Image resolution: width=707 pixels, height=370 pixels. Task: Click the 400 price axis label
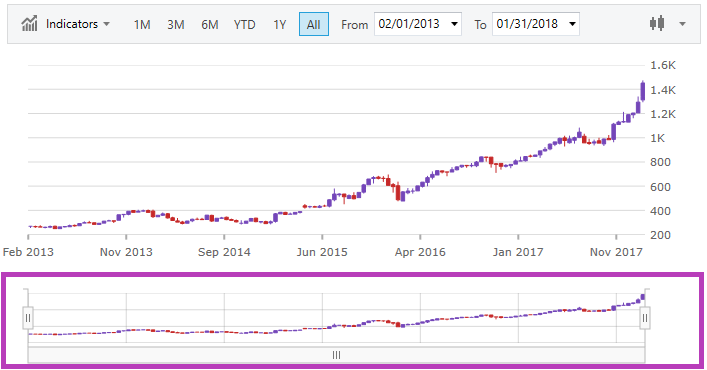pos(660,211)
